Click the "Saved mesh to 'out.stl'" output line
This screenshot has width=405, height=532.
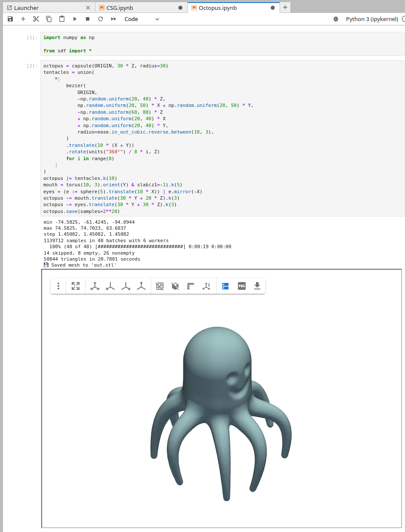(80, 265)
